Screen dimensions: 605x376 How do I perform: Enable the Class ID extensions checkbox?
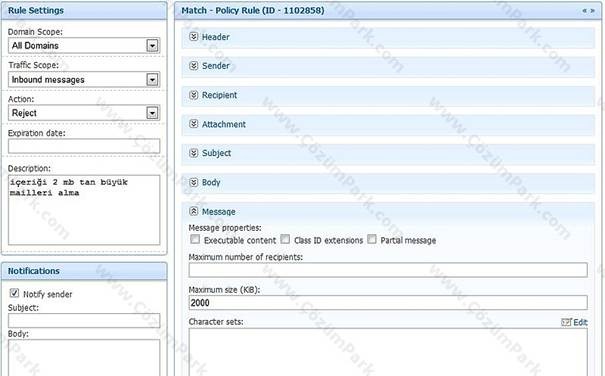pos(285,239)
